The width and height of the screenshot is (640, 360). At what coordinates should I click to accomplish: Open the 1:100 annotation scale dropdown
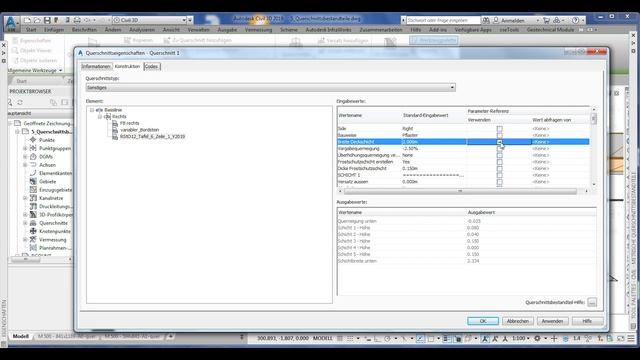521,338
